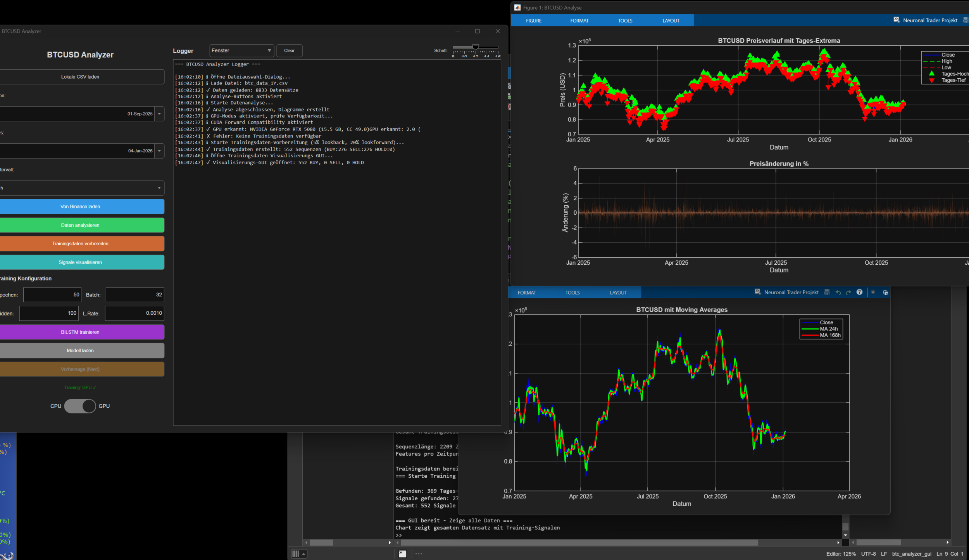This screenshot has width=969, height=560.
Task: Click the Batch size input field
Action: pos(134,295)
